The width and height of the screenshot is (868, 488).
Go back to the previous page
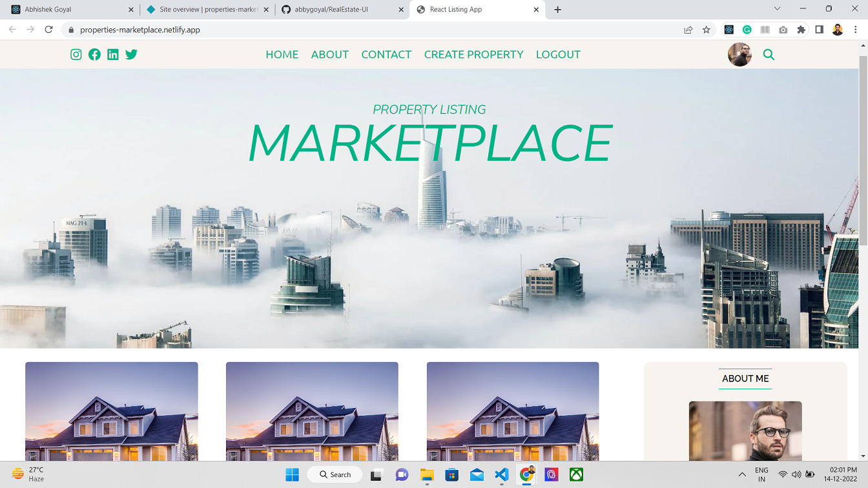(12, 30)
